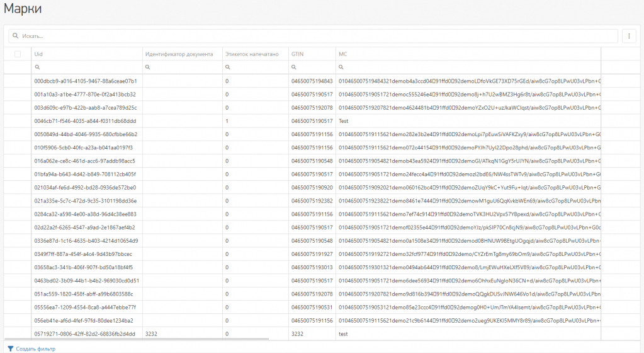Screen dimensions: 644x353
Task: Click GTIN cell 04650075192382
Action: click(x=312, y=201)
